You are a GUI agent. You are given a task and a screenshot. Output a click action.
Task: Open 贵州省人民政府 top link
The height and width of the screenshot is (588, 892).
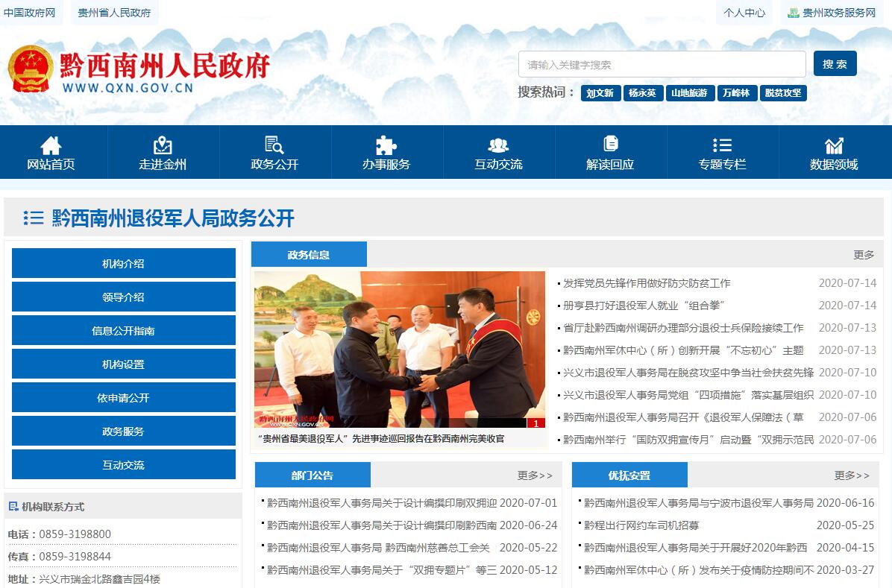114,13
